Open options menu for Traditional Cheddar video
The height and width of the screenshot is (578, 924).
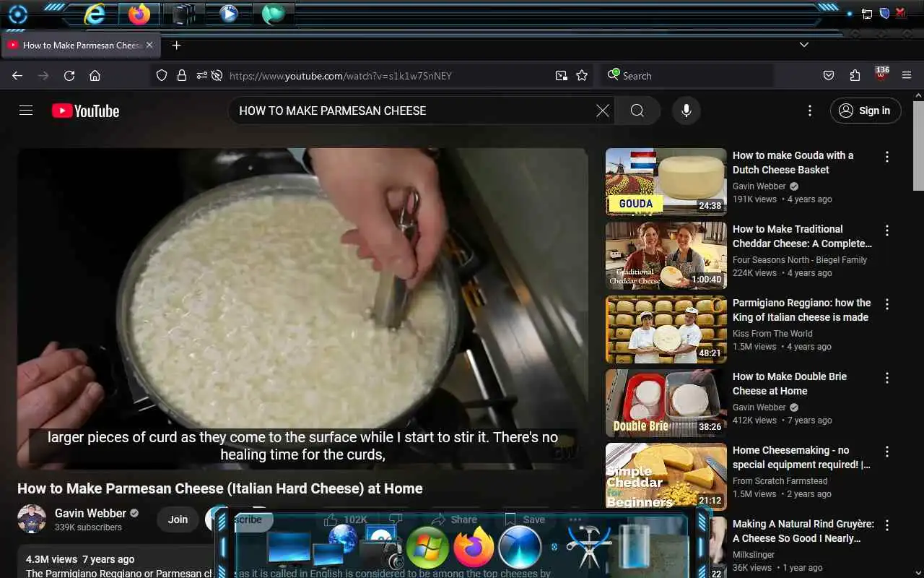tap(887, 230)
